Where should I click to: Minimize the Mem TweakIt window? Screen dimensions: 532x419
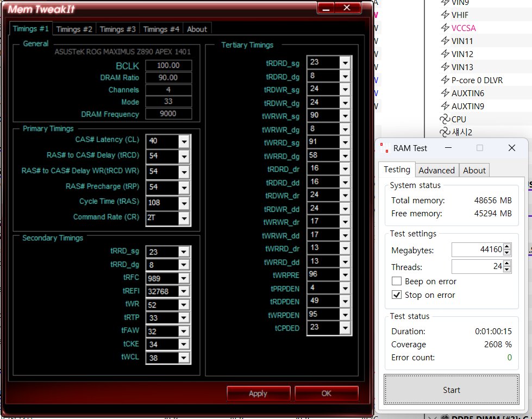[x=326, y=8]
